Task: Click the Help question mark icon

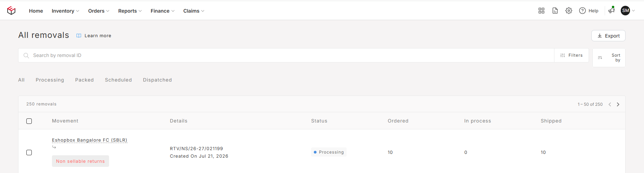Action: point(582,11)
